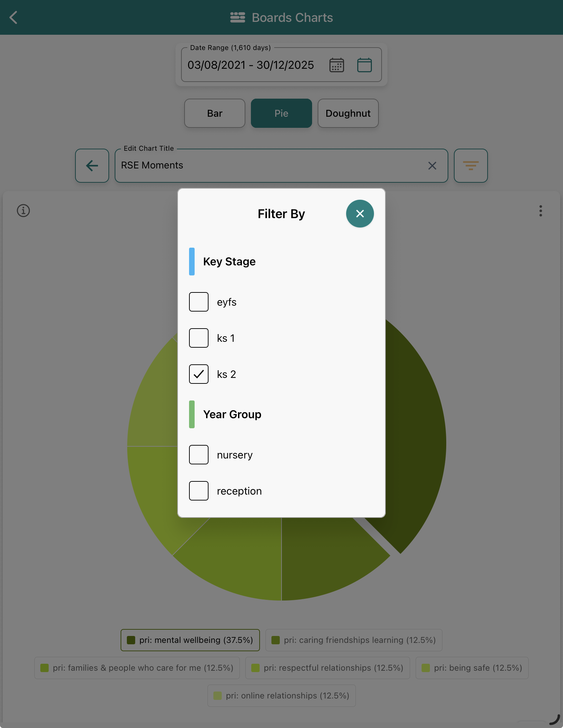
Task: Close the Filter By dialog
Action: [360, 213]
